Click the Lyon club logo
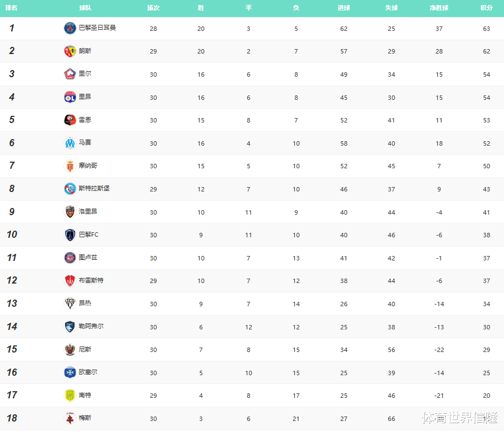This screenshot has width=504, height=432. tap(70, 97)
